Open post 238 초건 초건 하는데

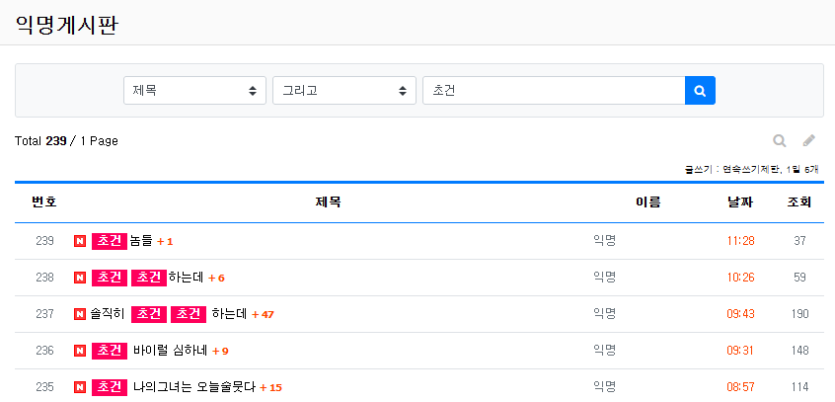click(148, 277)
